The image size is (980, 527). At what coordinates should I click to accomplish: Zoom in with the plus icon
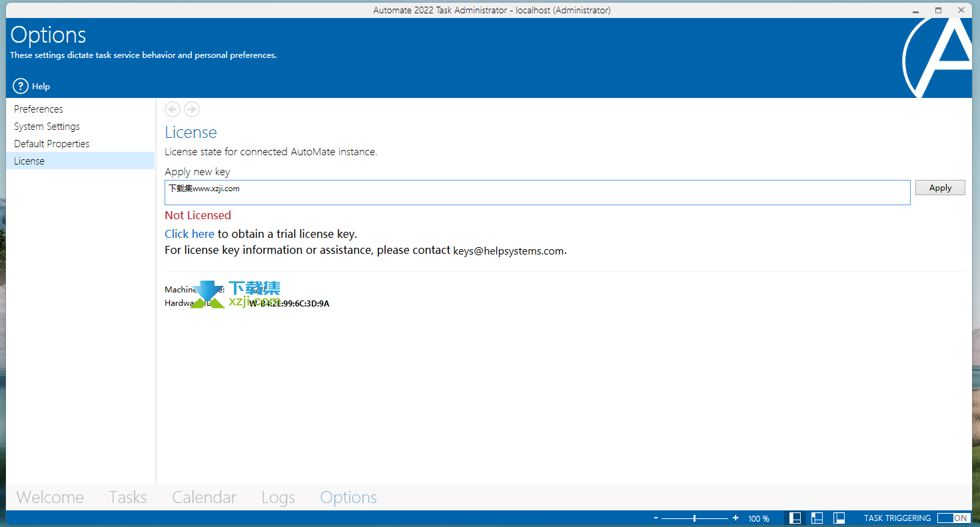tap(735, 518)
